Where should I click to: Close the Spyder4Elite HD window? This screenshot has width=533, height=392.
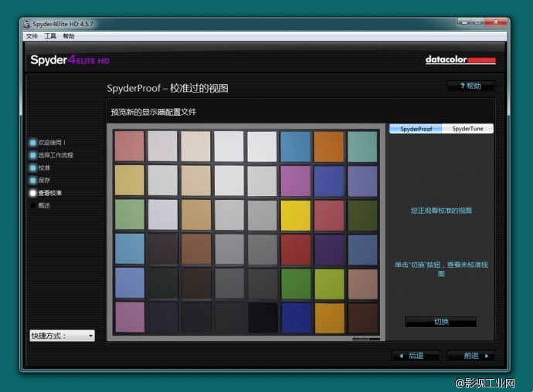point(496,22)
